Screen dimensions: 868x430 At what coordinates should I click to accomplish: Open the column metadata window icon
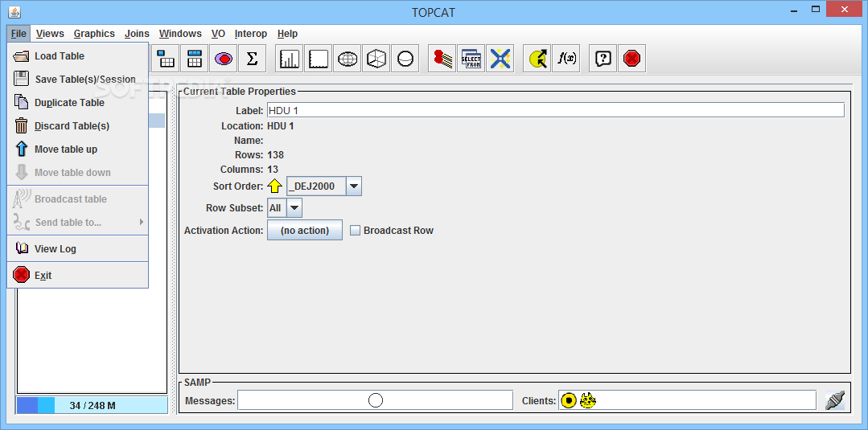click(195, 58)
